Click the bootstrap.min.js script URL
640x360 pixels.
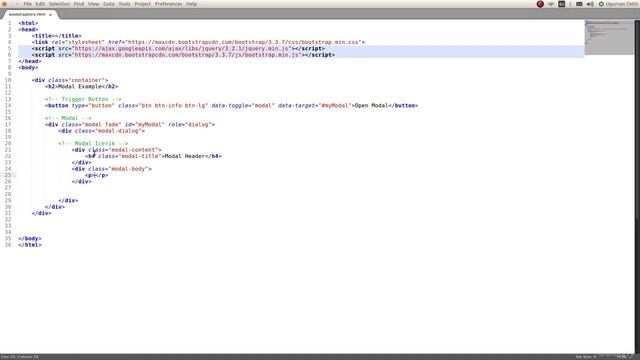pyautogui.click(x=187, y=55)
